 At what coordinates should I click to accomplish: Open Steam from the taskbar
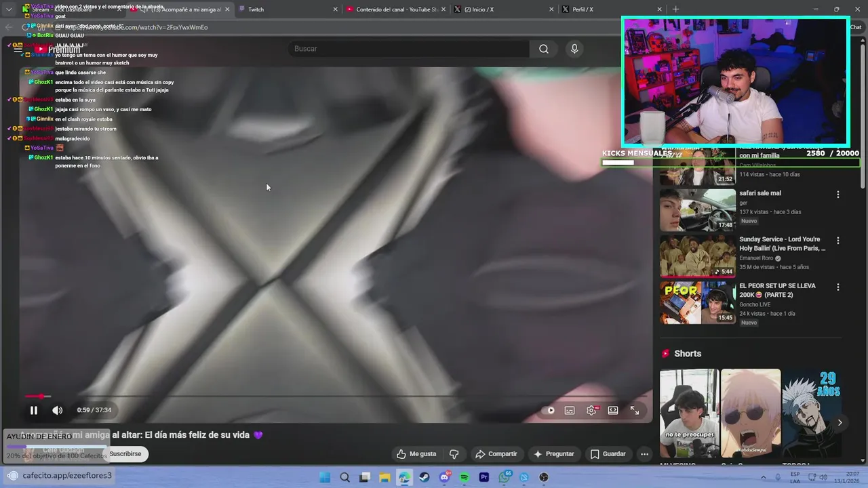click(x=425, y=477)
